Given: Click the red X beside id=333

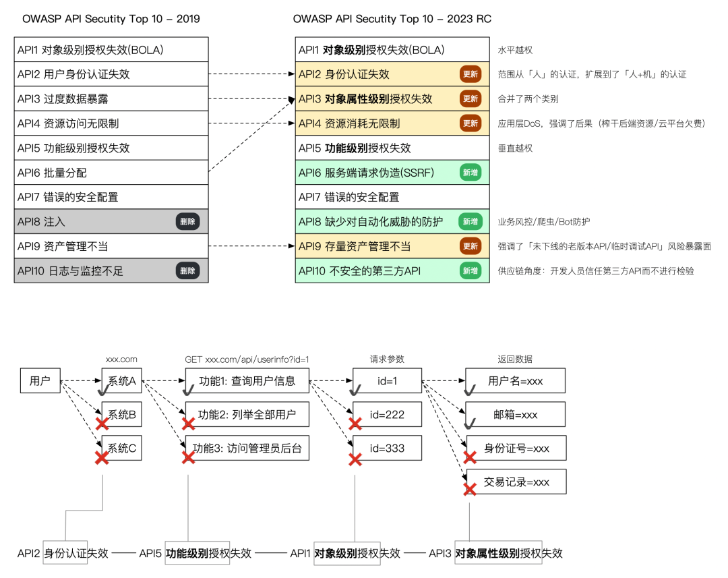Looking at the screenshot, I should [x=355, y=459].
